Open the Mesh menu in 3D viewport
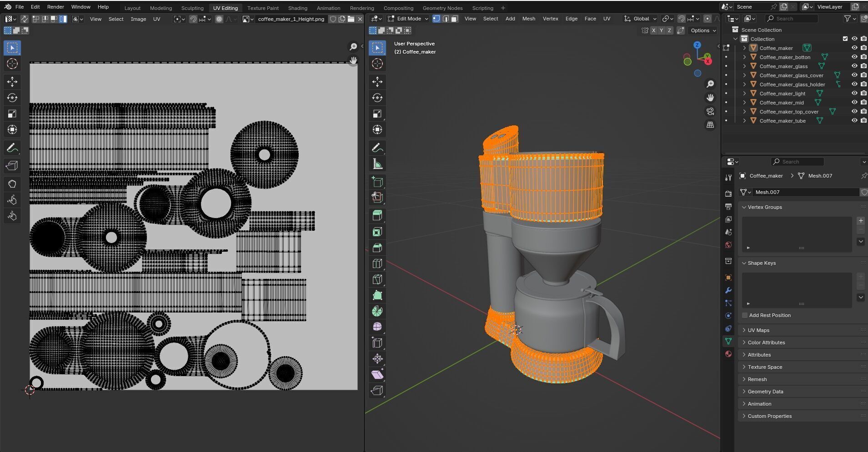868x452 pixels. pyautogui.click(x=528, y=19)
